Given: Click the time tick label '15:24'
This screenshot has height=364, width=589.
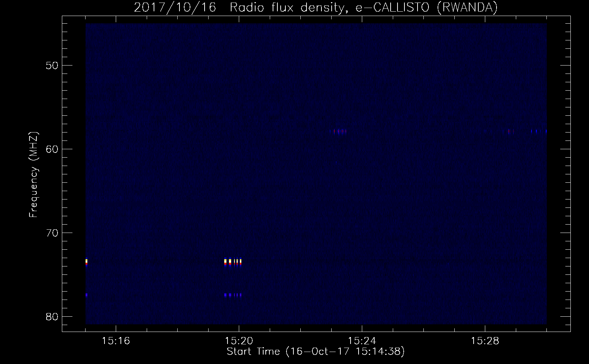Looking at the screenshot, I should pos(362,341).
